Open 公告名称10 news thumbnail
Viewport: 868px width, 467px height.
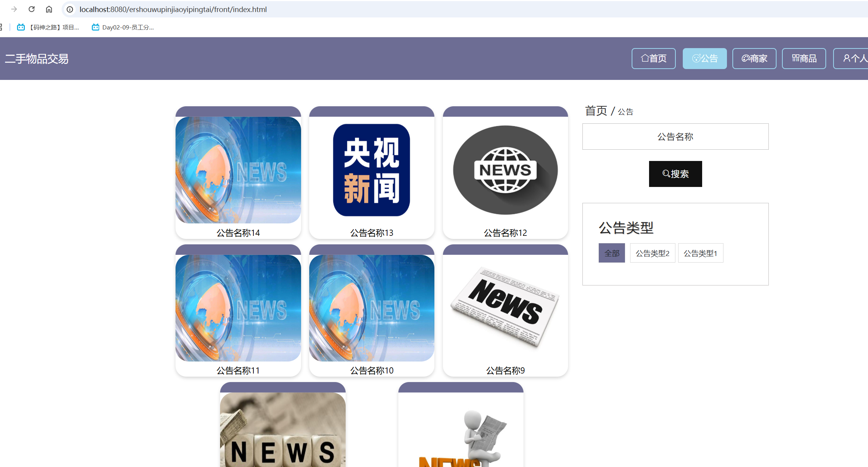(x=372, y=308)
